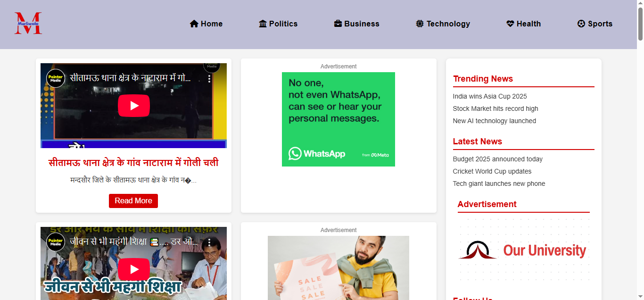Open the Home menu item
This screenshot has height=300, width=644.
tap(206, 24)
